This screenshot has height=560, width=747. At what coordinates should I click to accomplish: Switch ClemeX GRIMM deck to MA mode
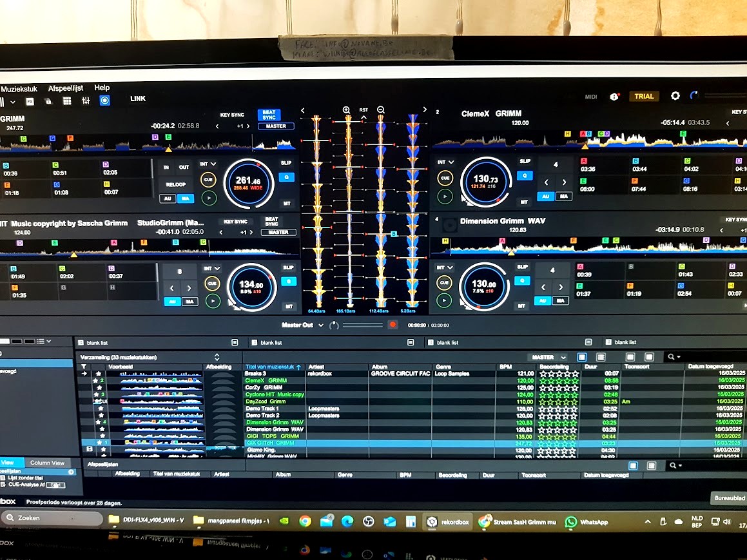(563, 196)
